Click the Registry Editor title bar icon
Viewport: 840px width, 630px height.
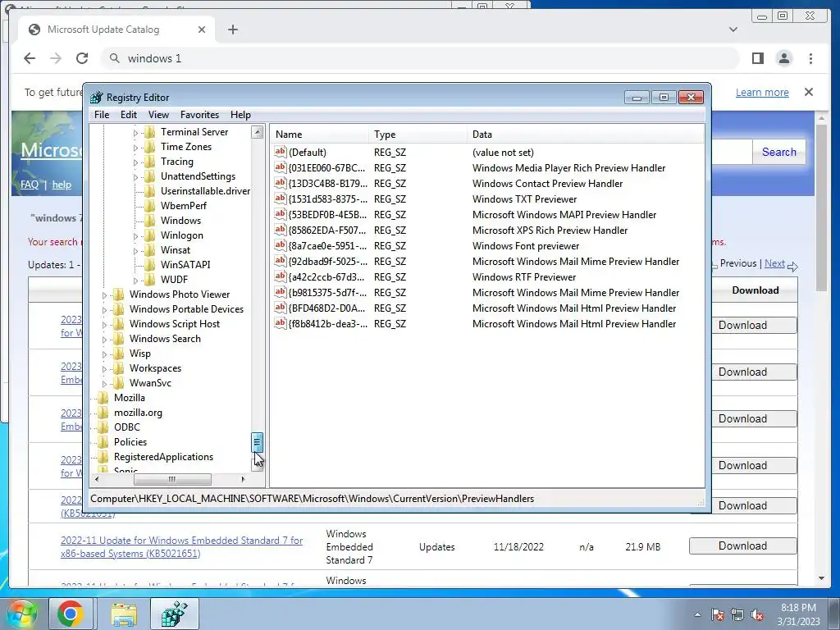coord(97,98)
